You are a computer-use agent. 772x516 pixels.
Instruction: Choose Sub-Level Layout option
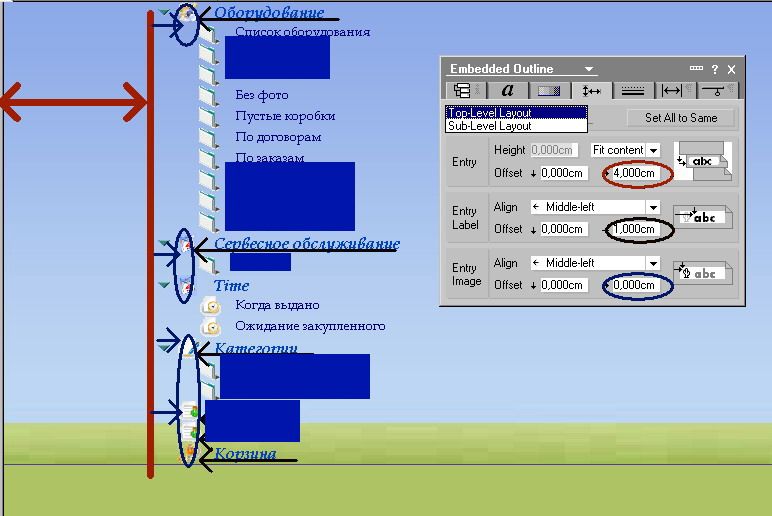(516, 126)
